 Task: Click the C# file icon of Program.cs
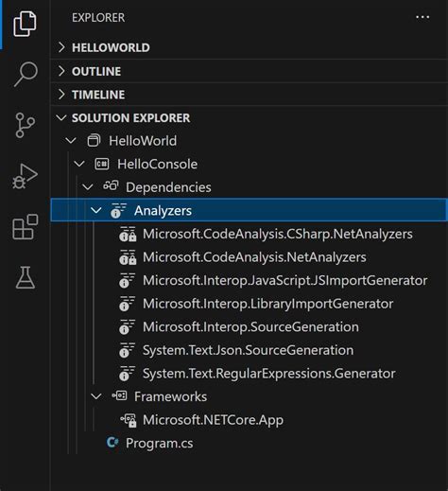click(x=112, y=443)
